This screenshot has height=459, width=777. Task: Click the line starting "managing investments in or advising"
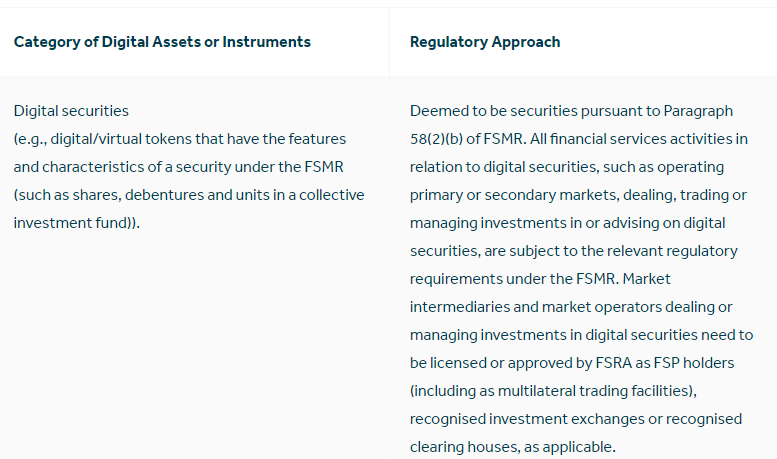[x=568, y=223]
